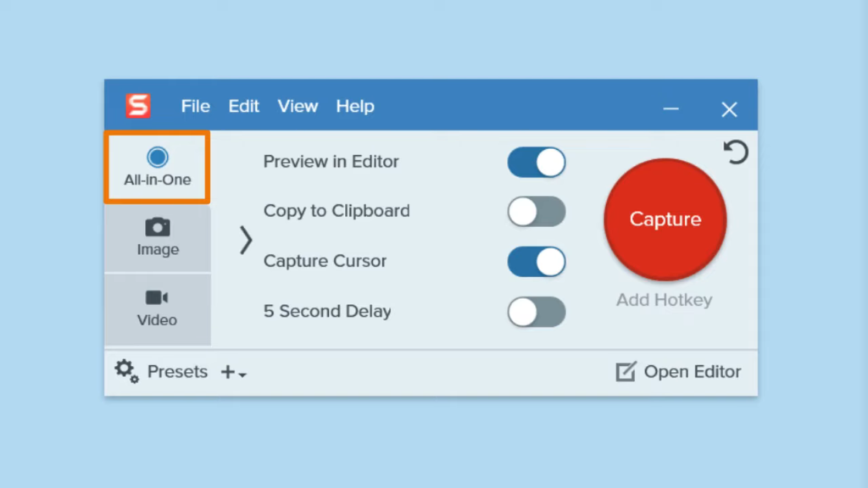Close the Snagit capture window
The image size is (868, 488).
tap(729, 109)
